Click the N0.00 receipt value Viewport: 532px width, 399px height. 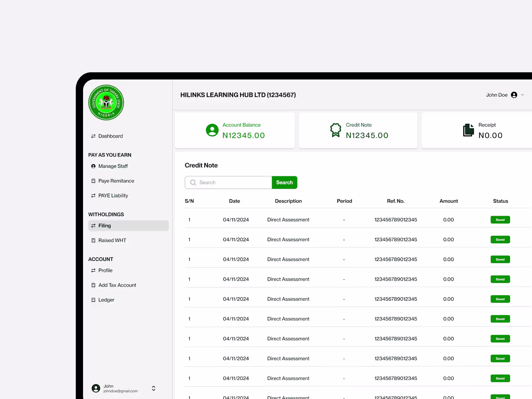(491, 135)
